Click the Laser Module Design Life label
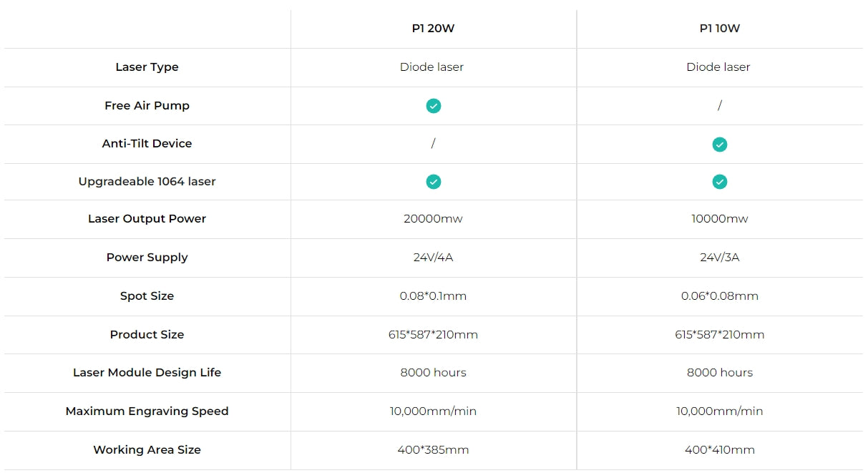Viewport: 868px width, 473px height. pos(147,373)
